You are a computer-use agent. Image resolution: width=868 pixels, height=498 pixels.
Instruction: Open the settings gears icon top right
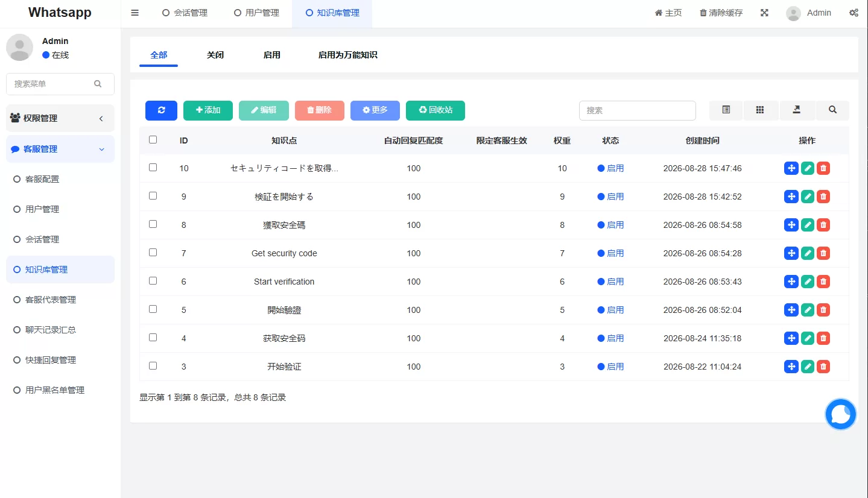[x=854, y=13]
